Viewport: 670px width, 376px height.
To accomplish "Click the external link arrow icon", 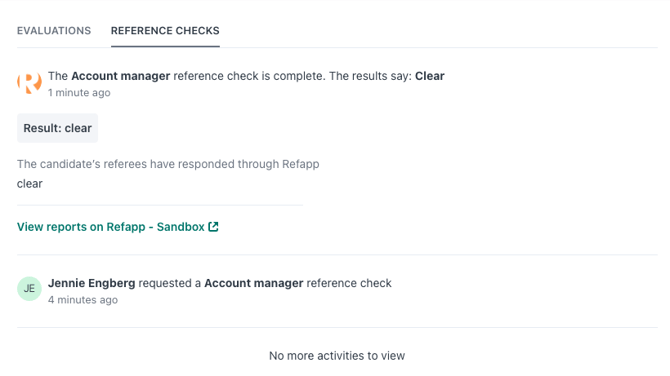I will click(x=213, y=227).
